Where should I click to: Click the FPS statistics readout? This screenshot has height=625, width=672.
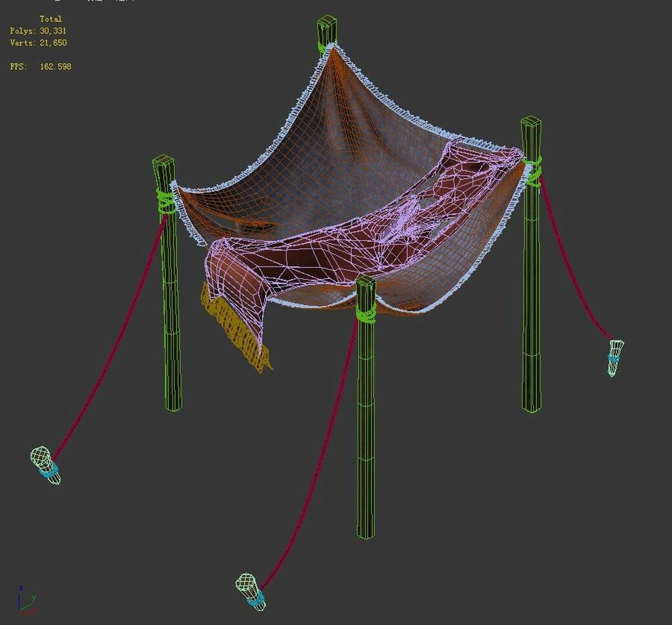coord(39,65)
